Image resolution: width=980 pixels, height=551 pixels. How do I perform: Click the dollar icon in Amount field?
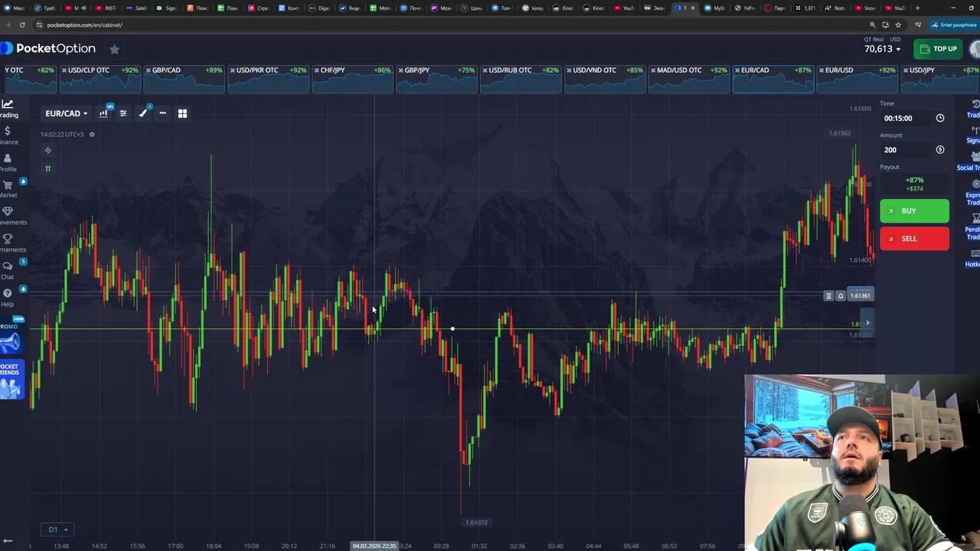(x=939, y=150)
